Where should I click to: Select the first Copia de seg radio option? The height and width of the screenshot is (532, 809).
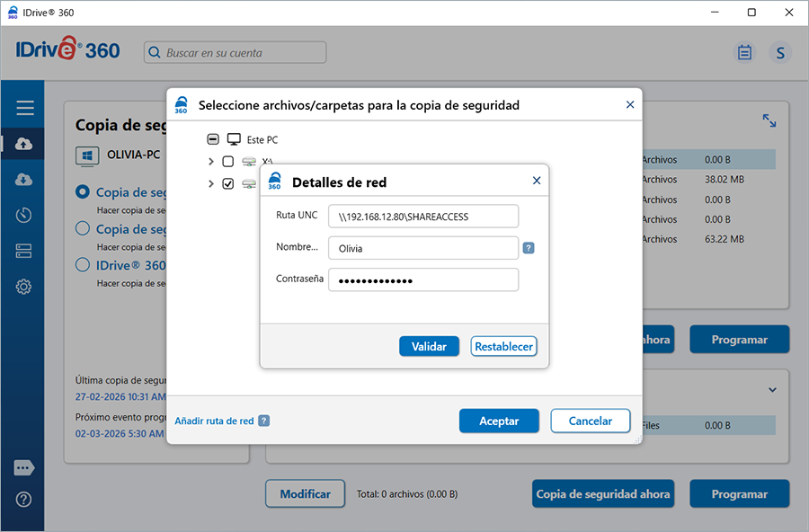pyautogui.click(x=83, y=192)
